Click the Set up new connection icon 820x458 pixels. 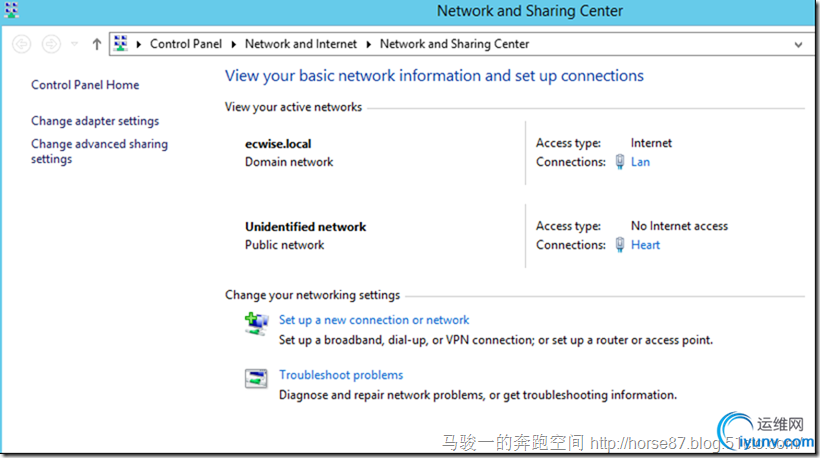coord(257,322)
